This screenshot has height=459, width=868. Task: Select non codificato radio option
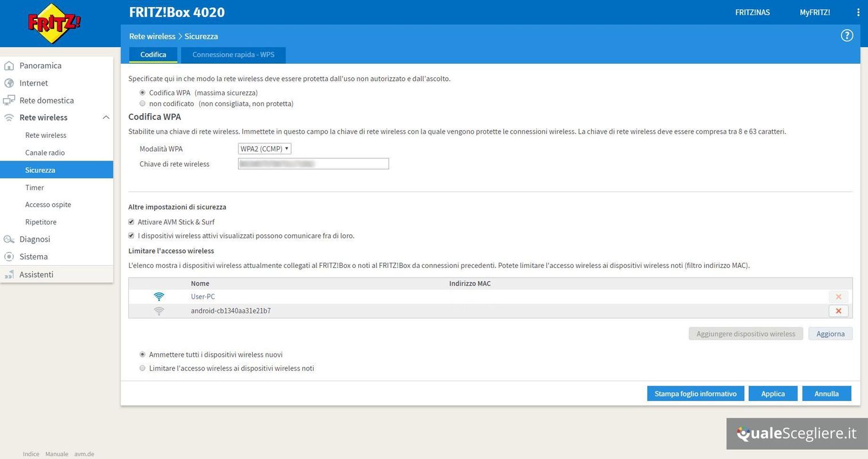click(142, 104)
